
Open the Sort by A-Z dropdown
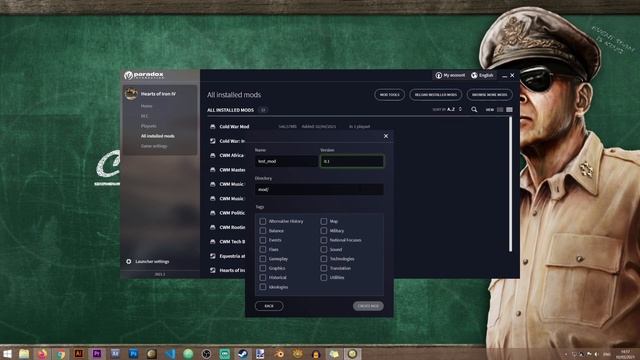pyautogui.click(x=447, y=109)
